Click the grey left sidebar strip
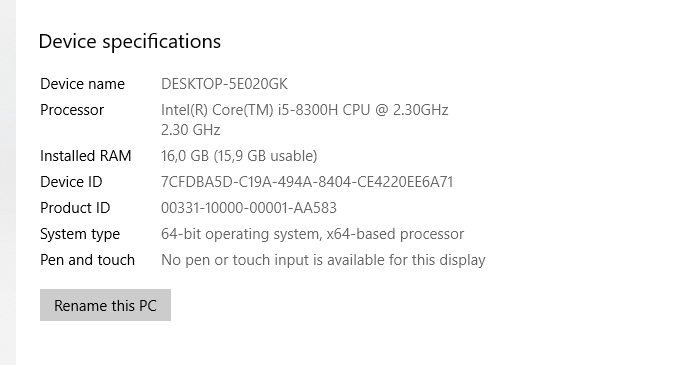This screenshot has width=677, height=365. (x=8, y=182)
